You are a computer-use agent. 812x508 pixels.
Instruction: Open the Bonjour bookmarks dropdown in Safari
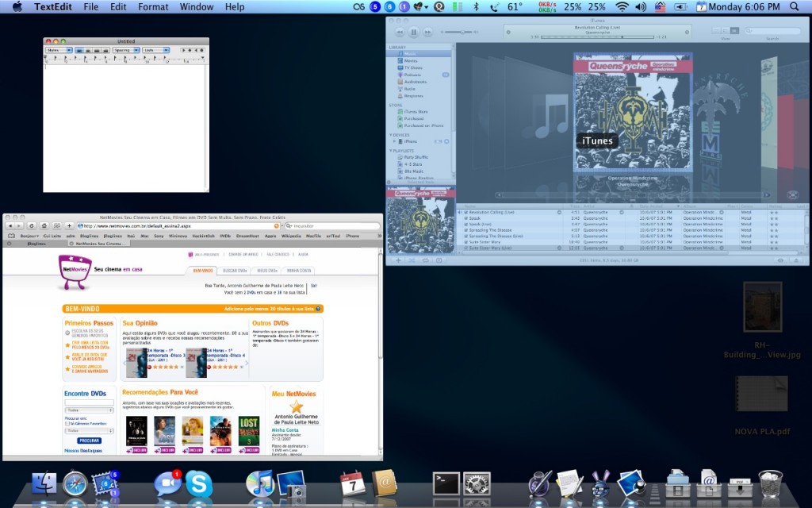[x=29, y=236]
